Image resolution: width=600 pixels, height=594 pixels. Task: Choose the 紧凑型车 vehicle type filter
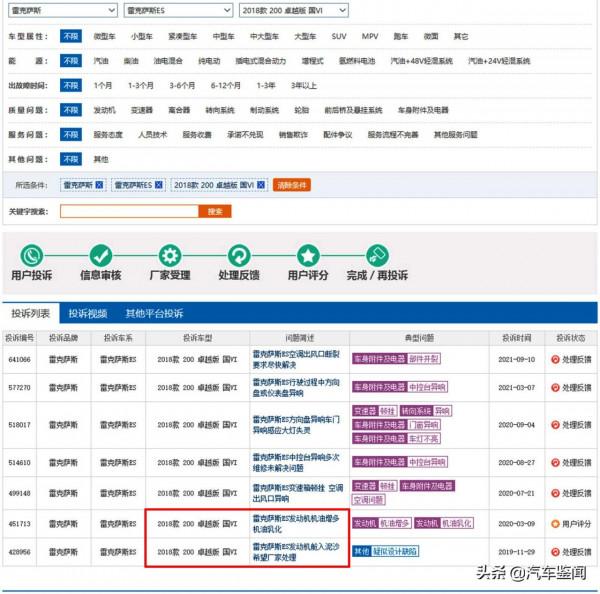click(183, 36)
